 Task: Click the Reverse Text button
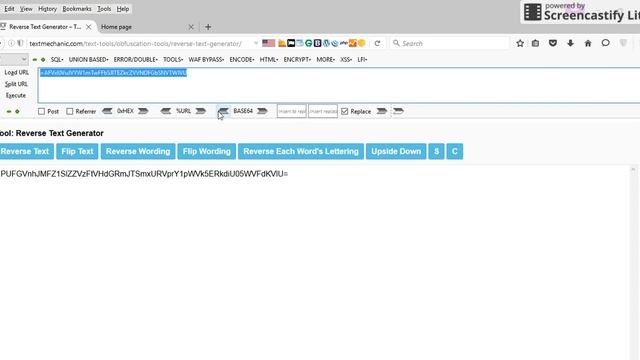[27, 151]
